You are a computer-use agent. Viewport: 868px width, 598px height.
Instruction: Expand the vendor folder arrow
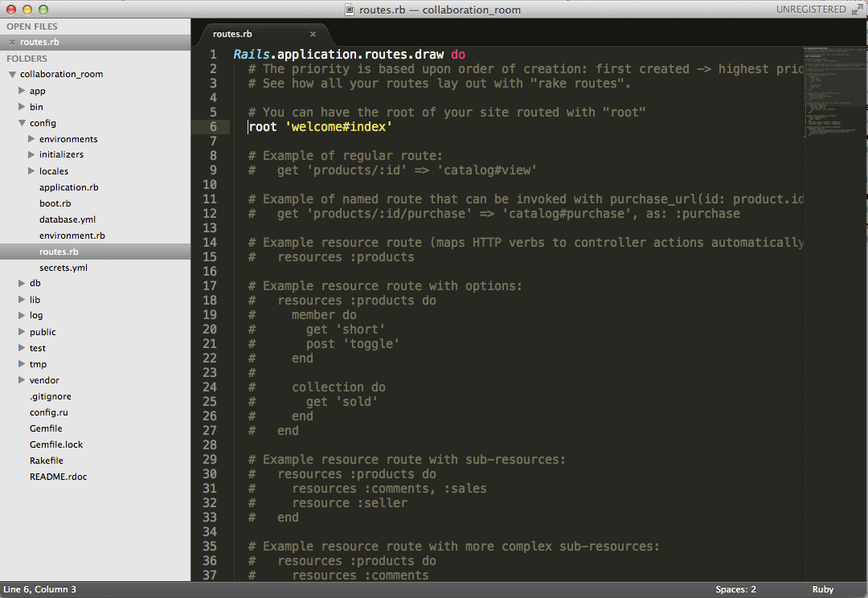tap(22, 380)
